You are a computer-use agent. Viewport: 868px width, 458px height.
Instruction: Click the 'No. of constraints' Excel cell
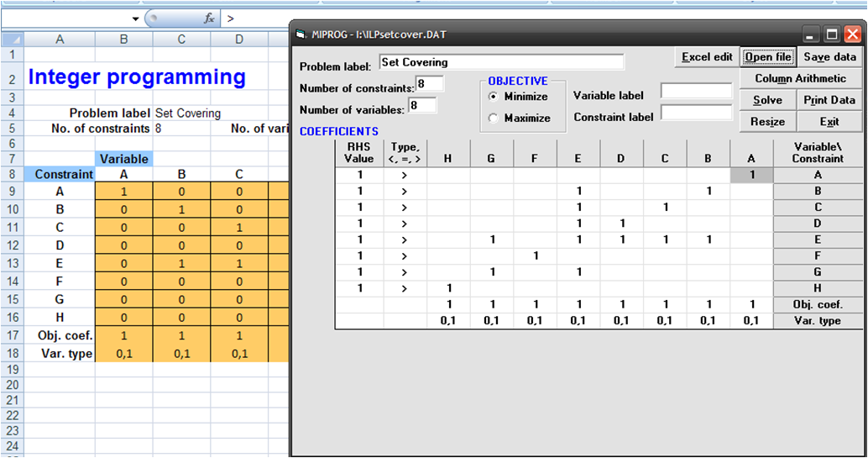click(100, 129)
